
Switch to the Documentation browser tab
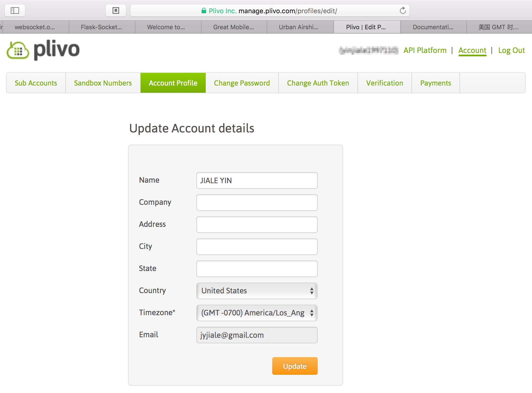[x=433, y=27]
